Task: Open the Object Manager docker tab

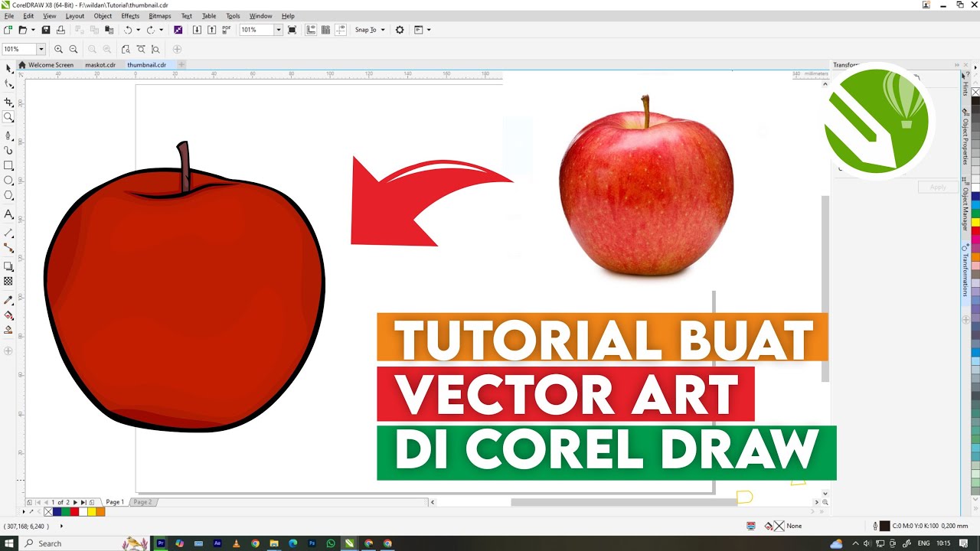Action: point(965,204)
